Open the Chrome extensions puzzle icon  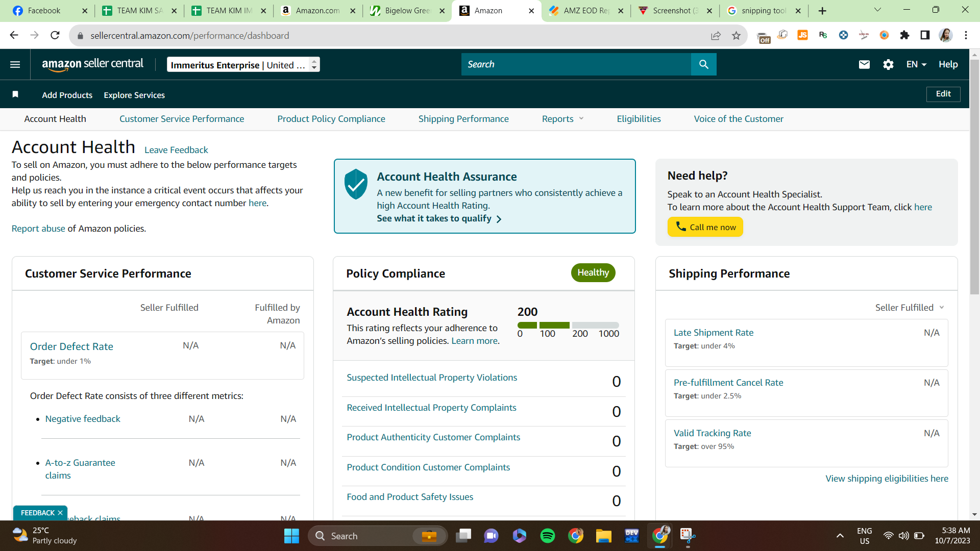pyautogui.click(x=904, y=35)
